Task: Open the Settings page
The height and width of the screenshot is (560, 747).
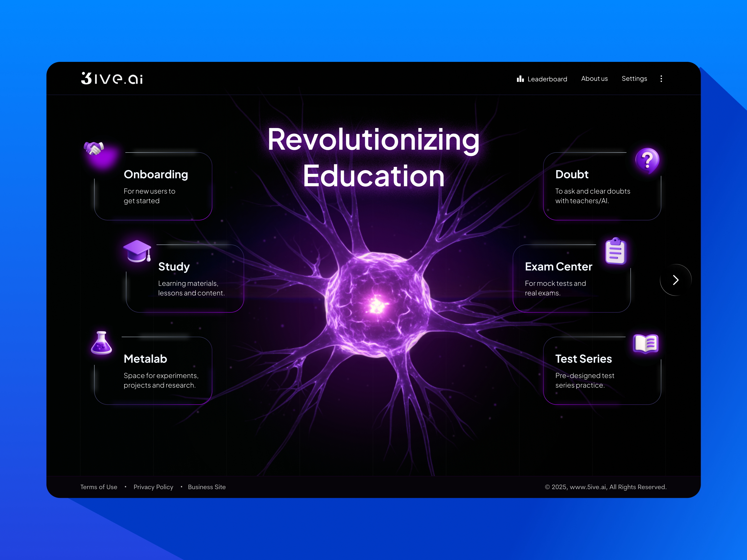Action: click(634, 78)
